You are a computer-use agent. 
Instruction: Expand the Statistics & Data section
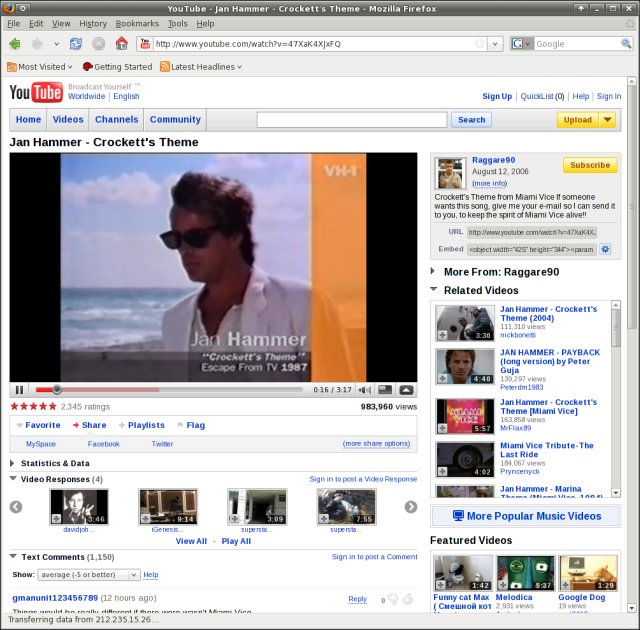pyautogui.click(x=14, y=463)
